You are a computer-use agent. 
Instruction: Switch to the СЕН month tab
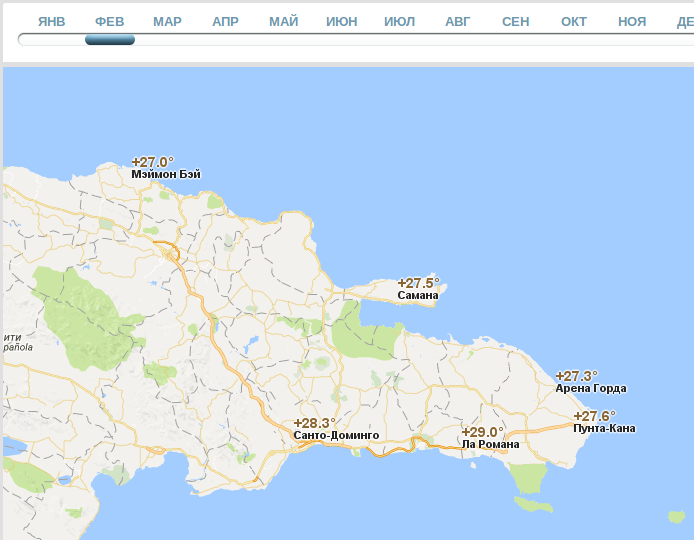pyautogui.click(x=516, y=21)
